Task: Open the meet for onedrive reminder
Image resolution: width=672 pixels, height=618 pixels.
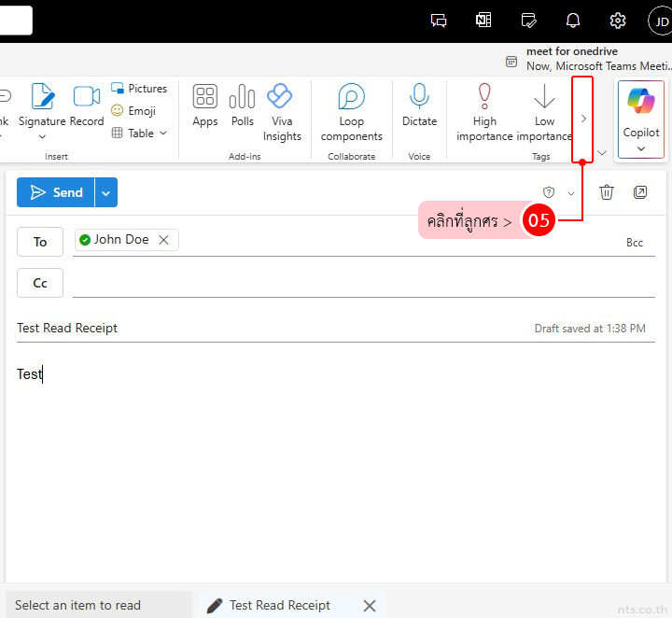Action: pyautogui.click(x=598, y=59)
